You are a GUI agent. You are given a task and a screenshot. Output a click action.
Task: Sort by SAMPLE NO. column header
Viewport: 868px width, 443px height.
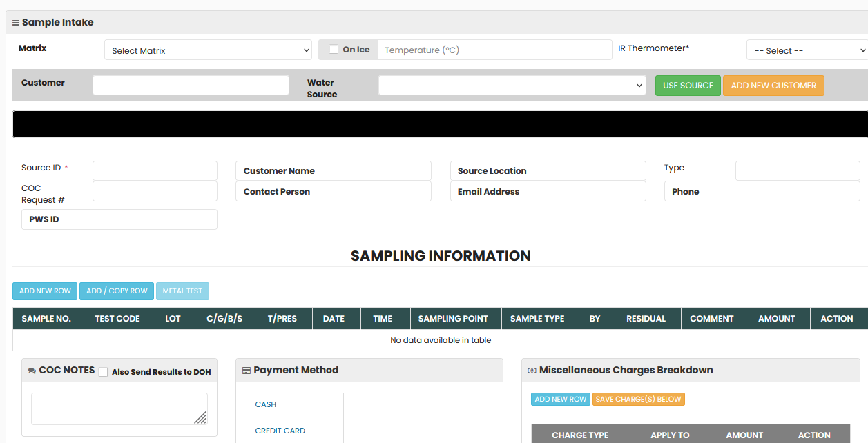coord(49,318)
